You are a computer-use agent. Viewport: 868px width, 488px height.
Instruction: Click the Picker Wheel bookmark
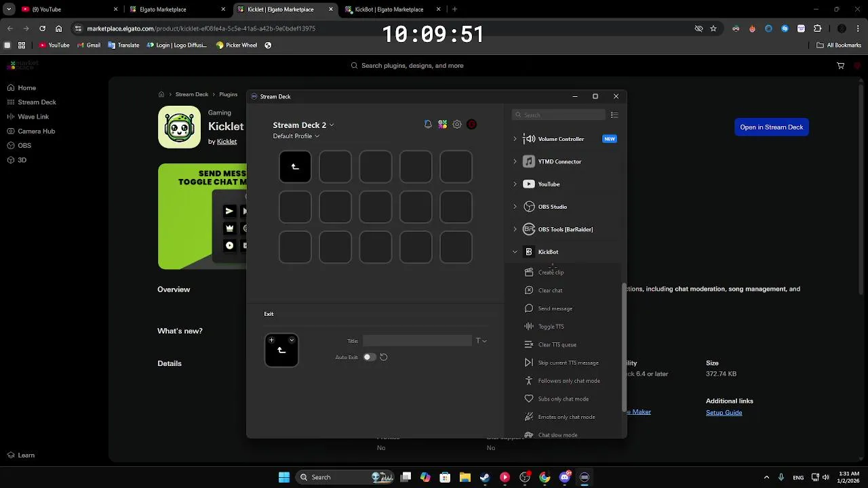[x=237, y=45]
